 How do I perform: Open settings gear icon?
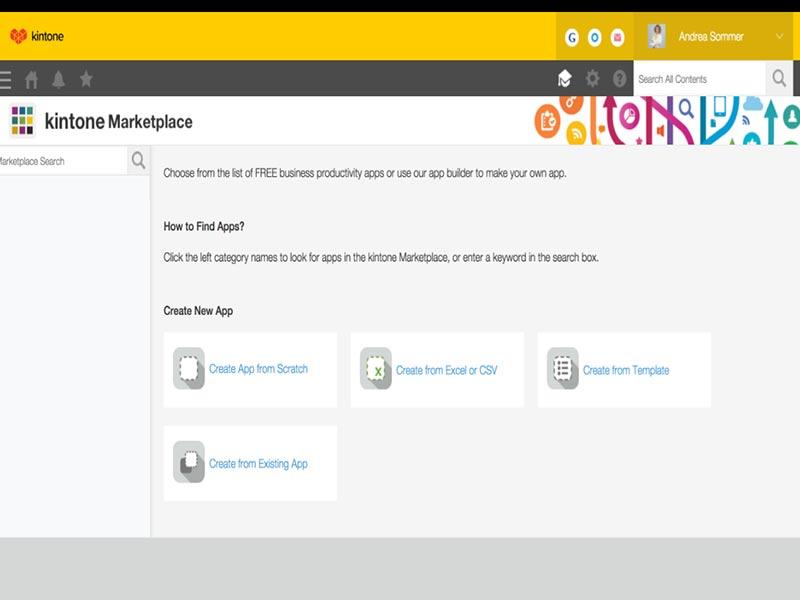592,79
